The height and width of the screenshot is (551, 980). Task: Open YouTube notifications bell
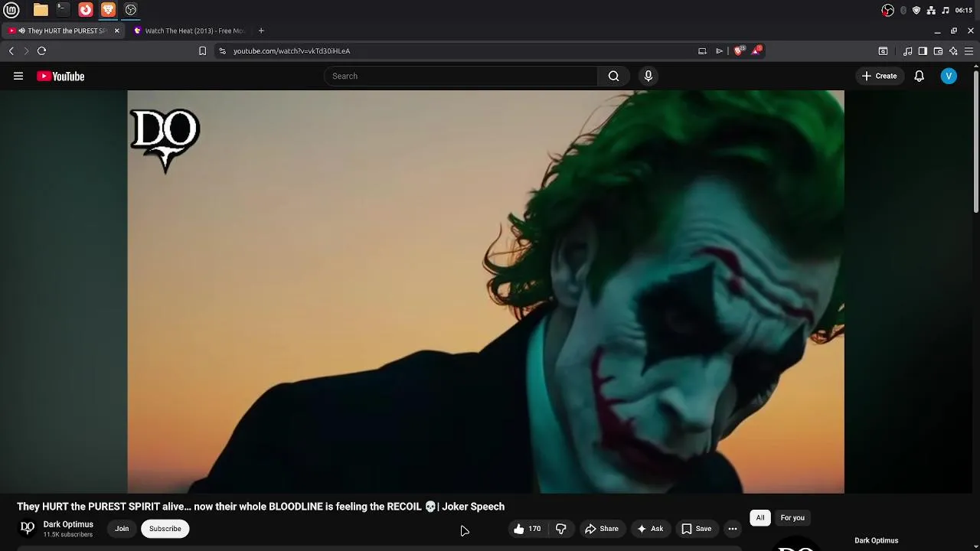[x=920, y=76]
